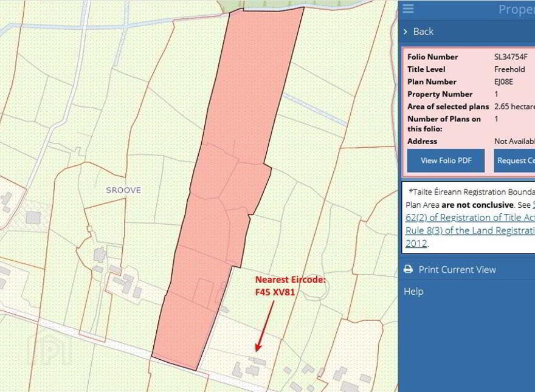Open the View Folio PDF button
The width and height of the screenshot is (535, 392).
446,160
